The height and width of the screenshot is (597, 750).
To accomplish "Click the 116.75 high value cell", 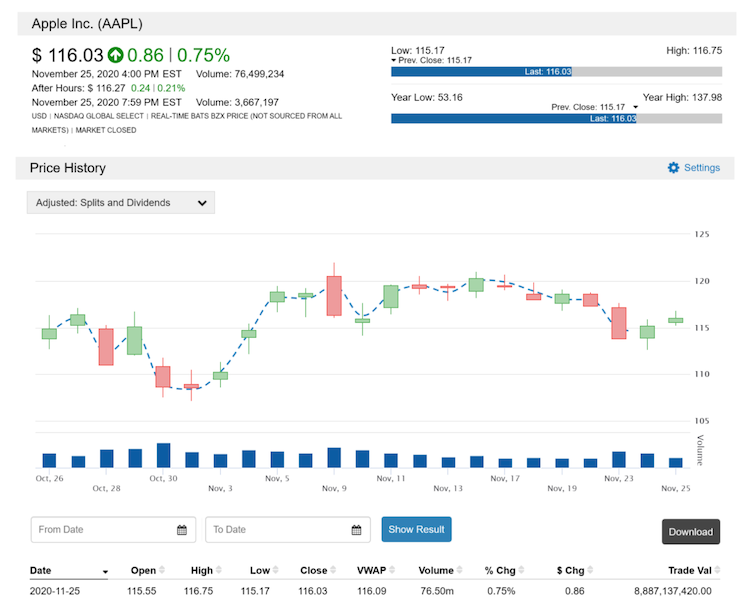I will click(199, 591).
